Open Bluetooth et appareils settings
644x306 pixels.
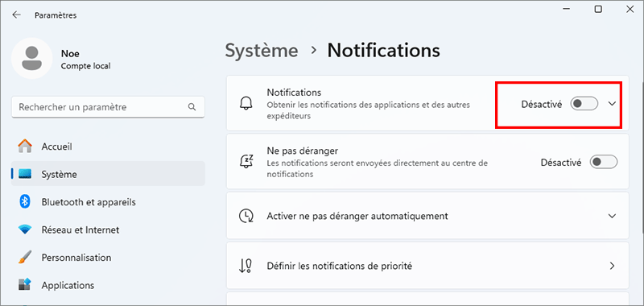coord(108,201)
